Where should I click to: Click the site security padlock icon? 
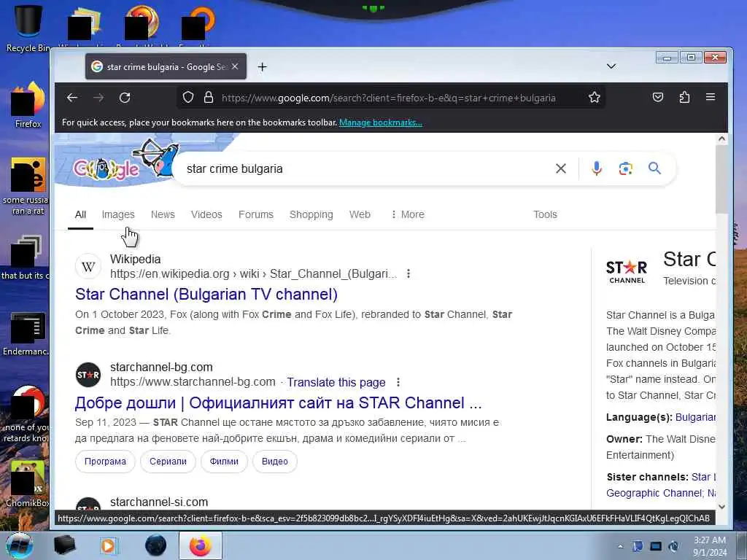pos(209,98)
